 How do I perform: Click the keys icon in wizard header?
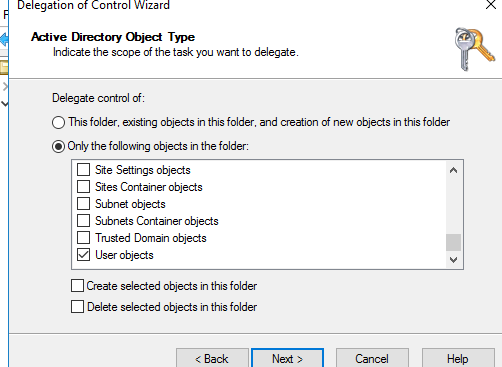(474, 49)
